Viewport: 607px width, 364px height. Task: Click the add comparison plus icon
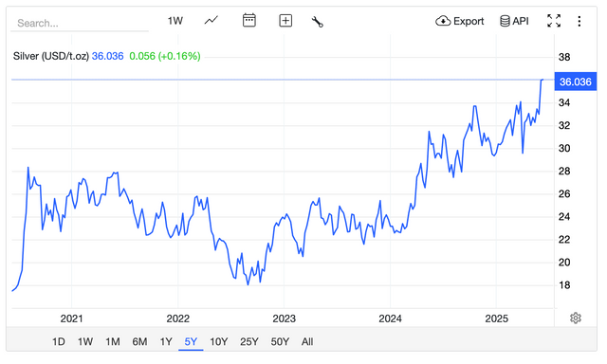click(x=285, y=21)
